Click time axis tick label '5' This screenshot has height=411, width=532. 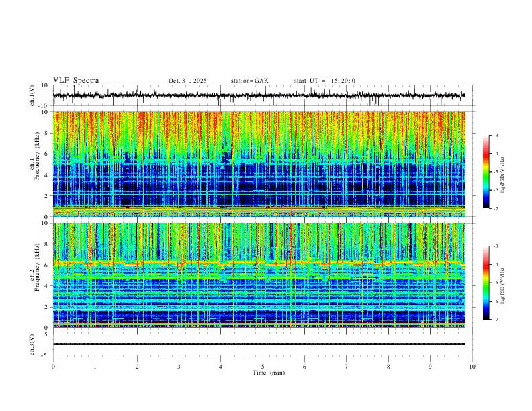(263, 367)
